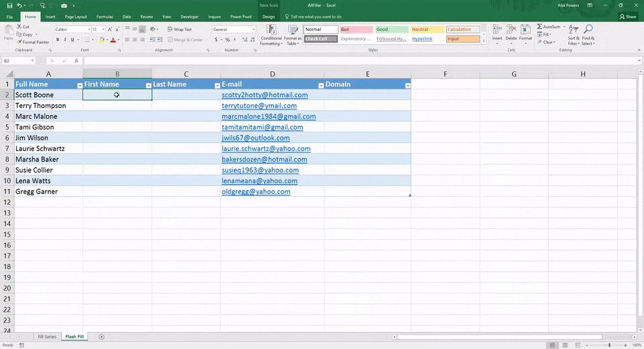Open the First Name column filter dropdown
644x349 pixels.
tap(148, 85)
